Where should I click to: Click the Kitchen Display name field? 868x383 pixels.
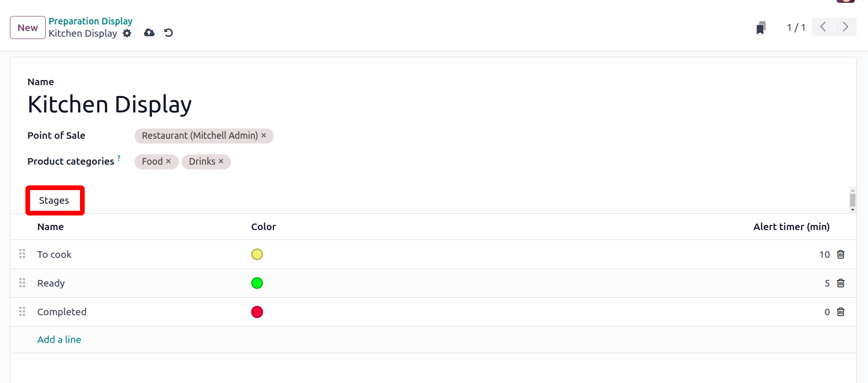pyautogui.click(x=110, y=104)
